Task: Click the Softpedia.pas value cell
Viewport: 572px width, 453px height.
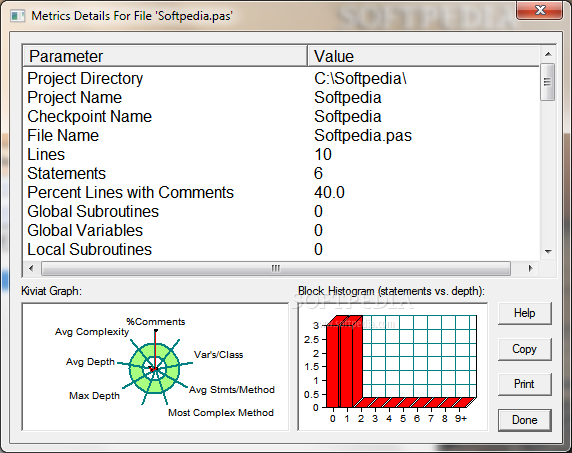Action: [363, 136]
